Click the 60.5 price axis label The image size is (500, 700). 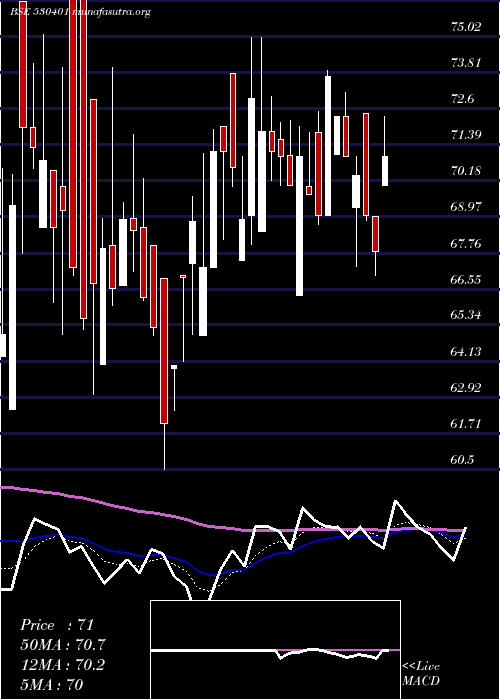pos(462,460)
